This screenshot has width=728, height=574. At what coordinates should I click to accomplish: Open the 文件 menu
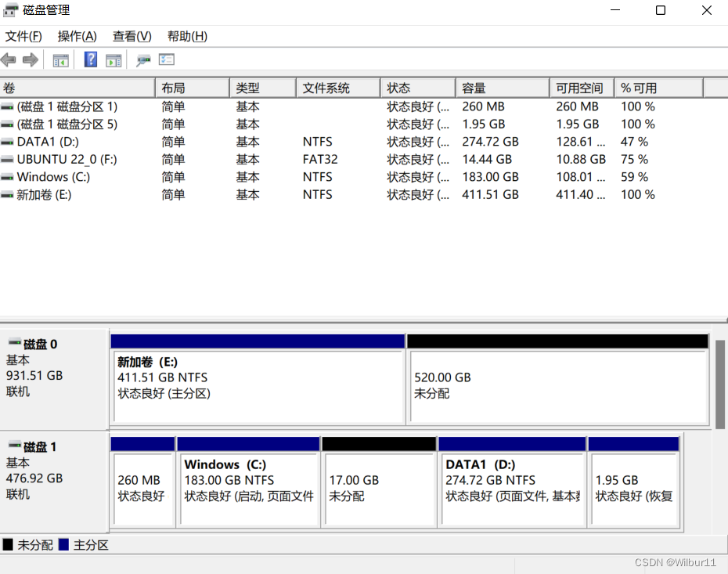[x=22, y=36]
